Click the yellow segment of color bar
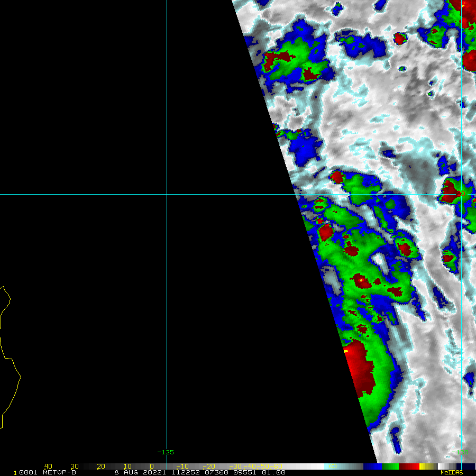 coord(424,466)
